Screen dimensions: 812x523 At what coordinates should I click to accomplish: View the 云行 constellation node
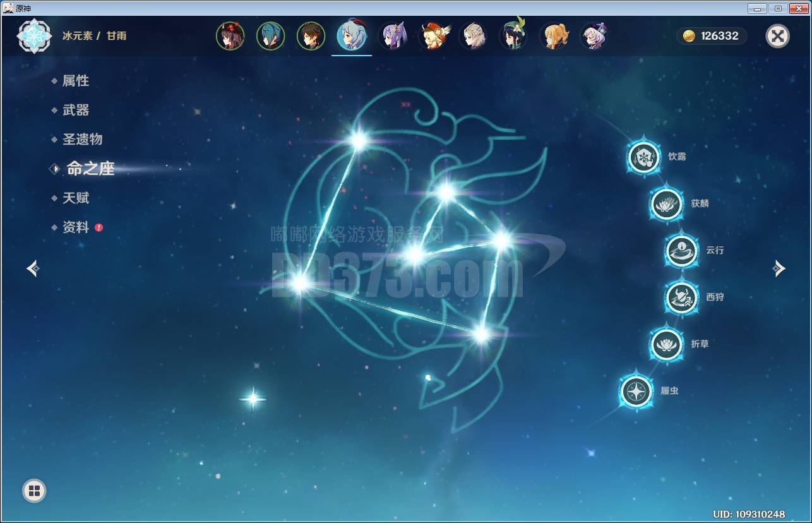pyautogui.click(x=682, y=250)
